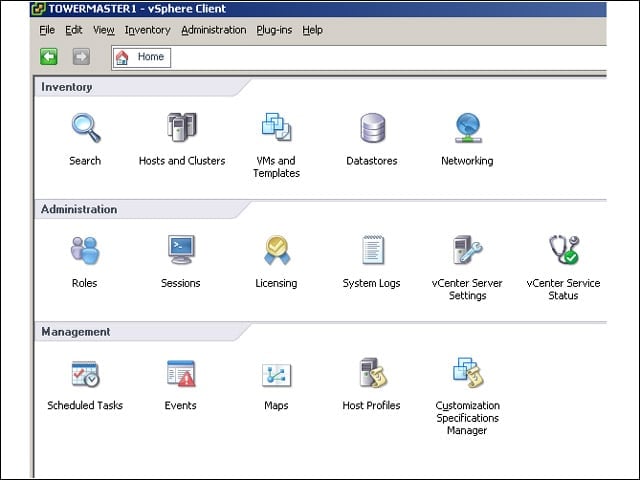
Task: Open the Licensing ribbon icon
Action: [277, 250]
